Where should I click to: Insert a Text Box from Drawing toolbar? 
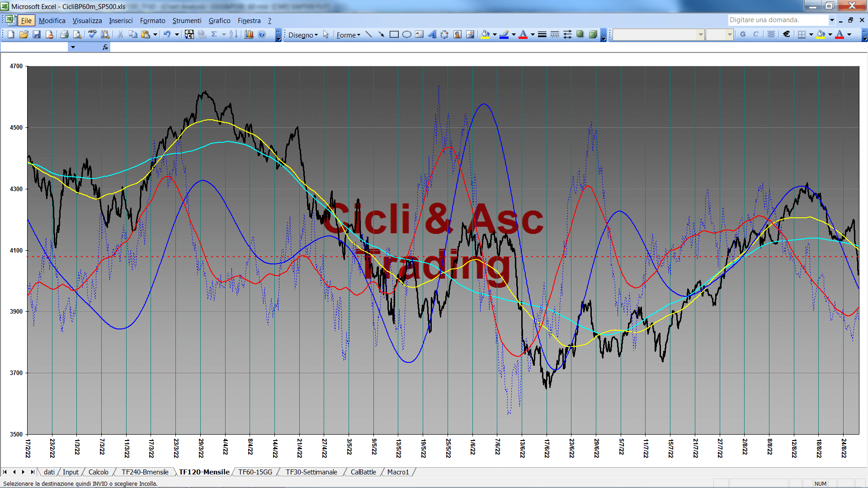(x=420, y=34)
